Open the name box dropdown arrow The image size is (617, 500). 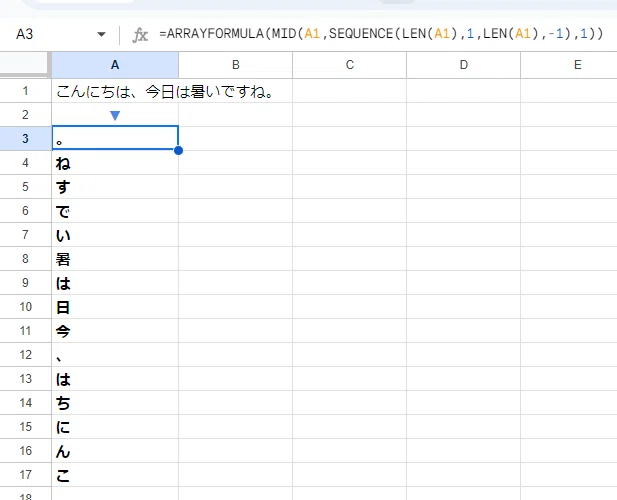click(x=101, y=34)
